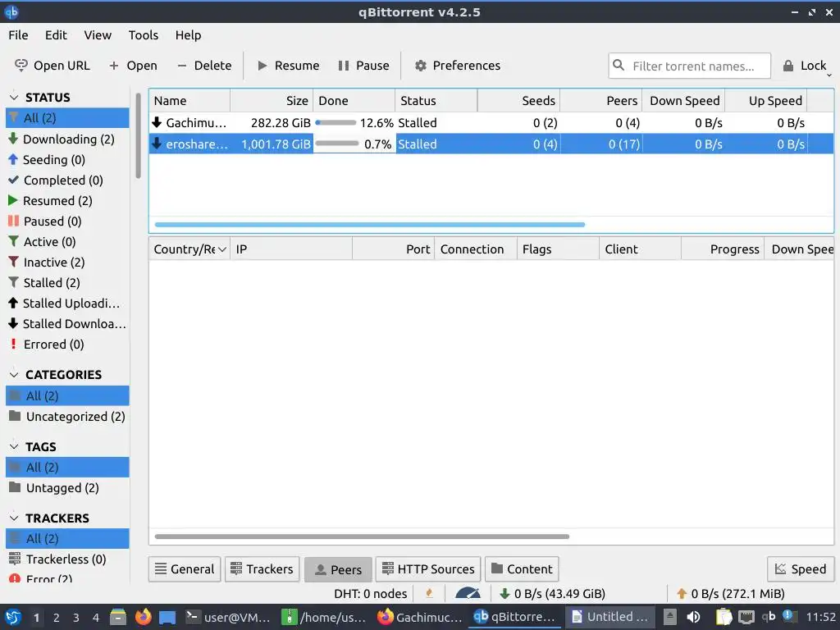Open the View menu
This screenshot has height=630, width=840.
(98, 34)
